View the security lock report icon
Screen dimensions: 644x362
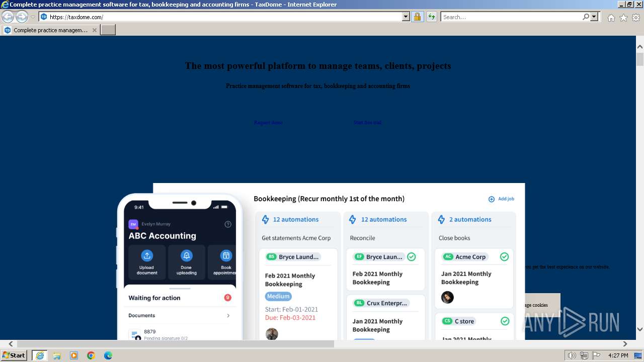point(417,17)
